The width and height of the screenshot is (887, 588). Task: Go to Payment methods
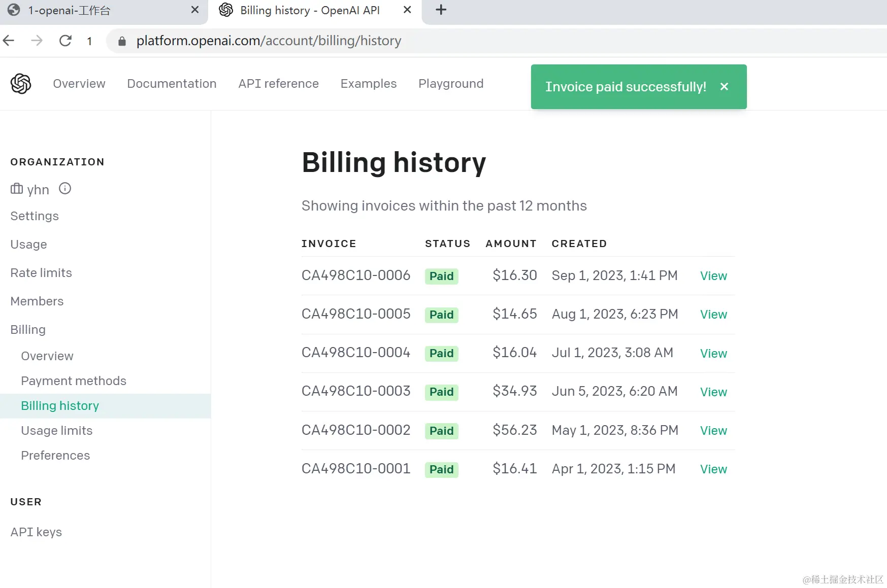click(74, 381)
